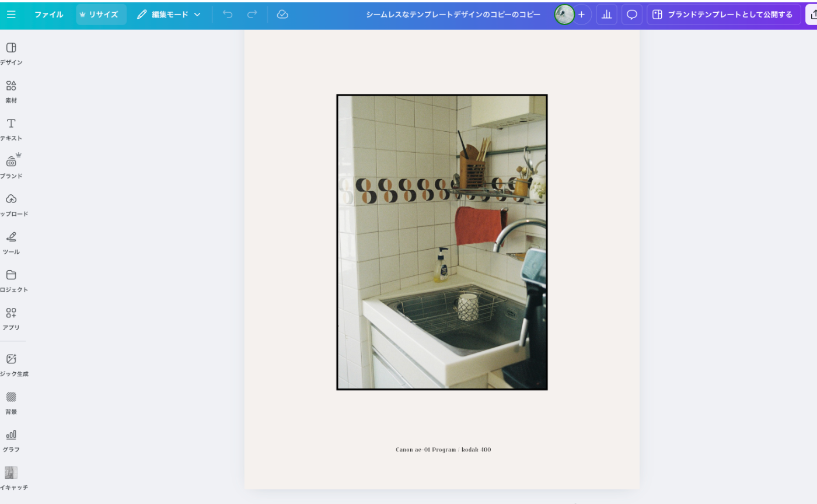This screenshot has height=504, width=817.
Task: Click the cloud save status icon
Action: pyautogui.click(x=282, y=15)
